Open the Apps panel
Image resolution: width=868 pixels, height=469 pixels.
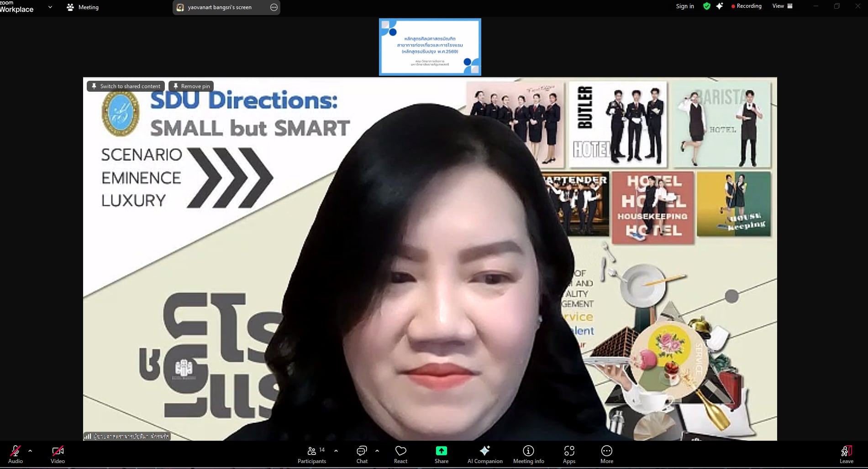coord(569,454)
